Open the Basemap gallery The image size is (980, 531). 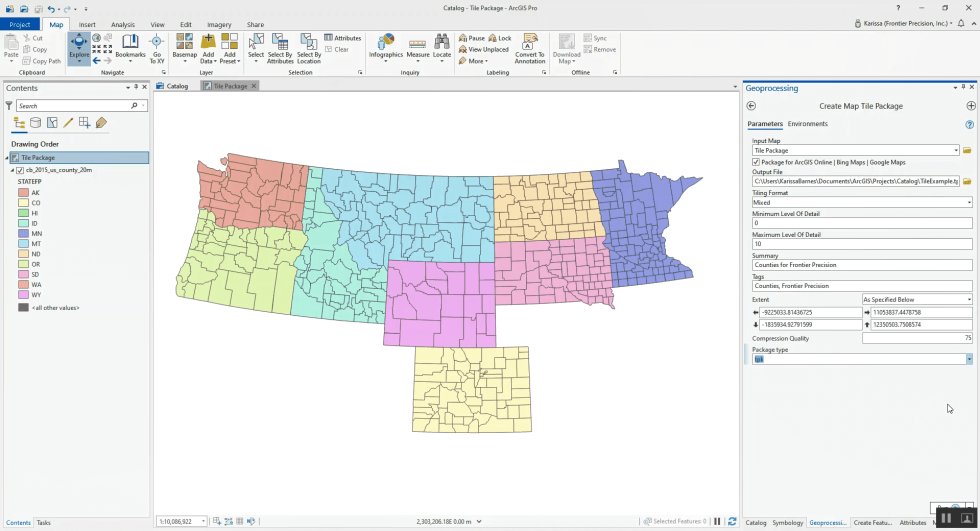tap(184, 48)
